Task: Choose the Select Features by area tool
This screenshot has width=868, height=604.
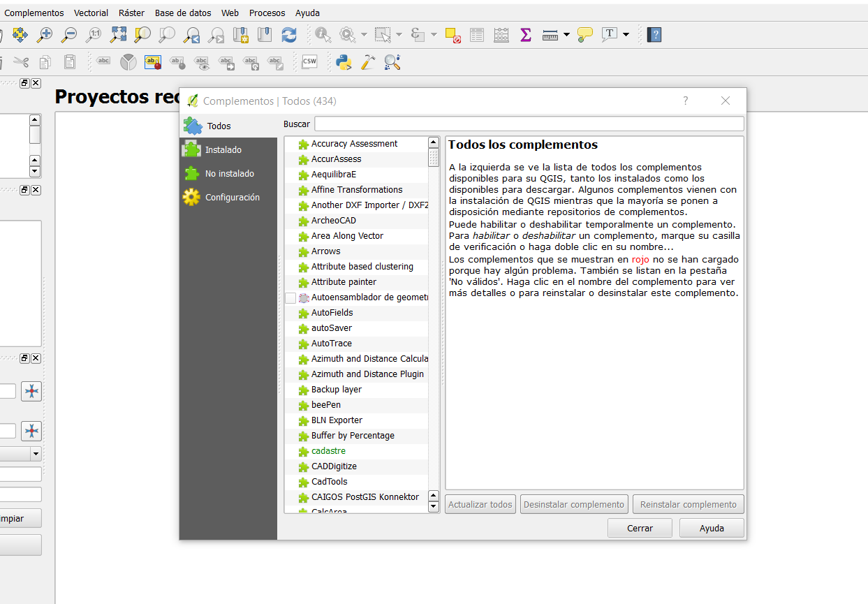Action: tap(383, 34)
